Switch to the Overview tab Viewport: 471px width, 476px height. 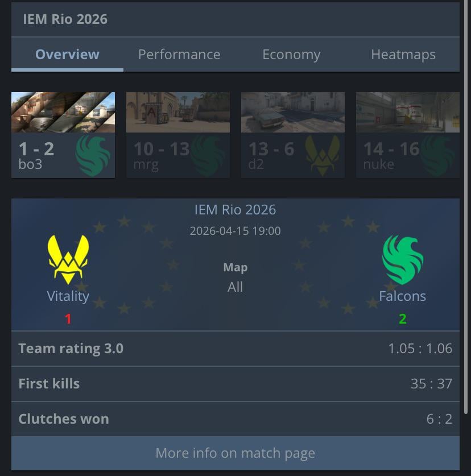[x=68, y=55]
